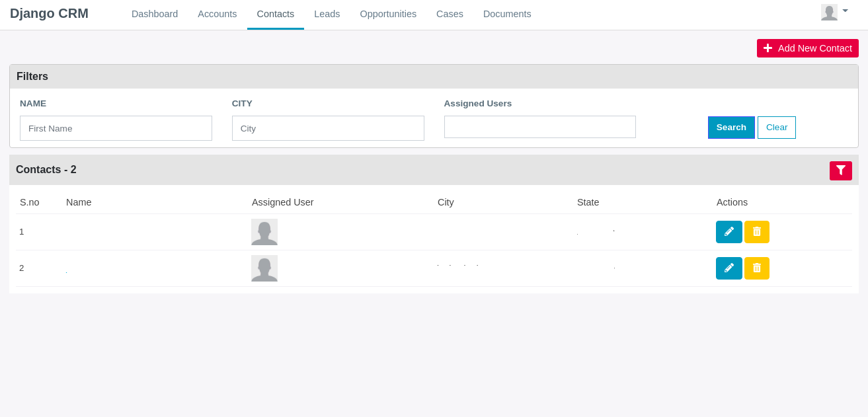868x417 pixels.
Task: Click the Add New Contact button
Action: click(x=808, y=48)
